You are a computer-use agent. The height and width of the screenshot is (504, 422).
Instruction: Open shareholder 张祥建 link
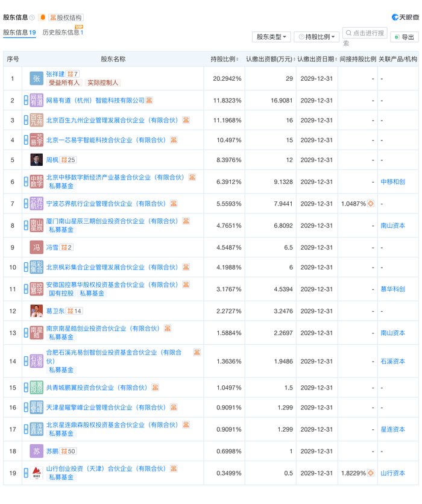point(55,74)
